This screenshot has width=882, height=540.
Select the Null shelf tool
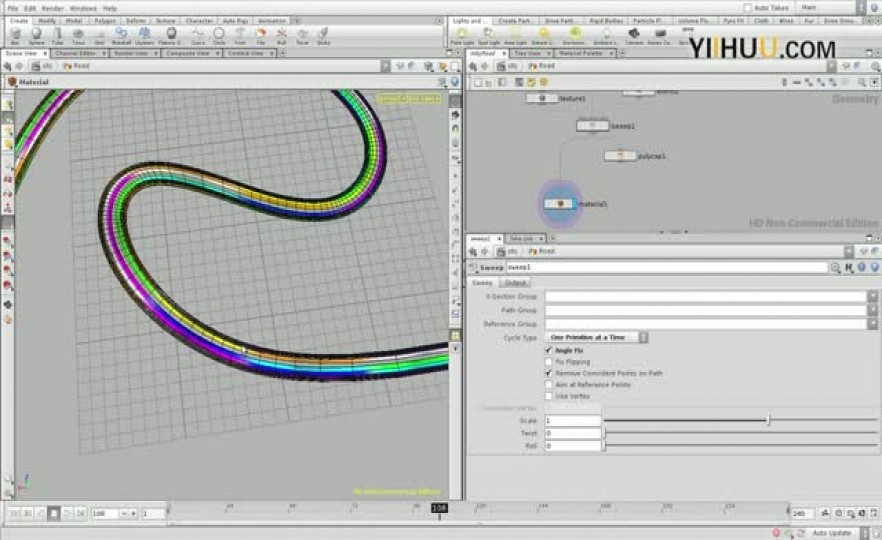tap(281, 36)
